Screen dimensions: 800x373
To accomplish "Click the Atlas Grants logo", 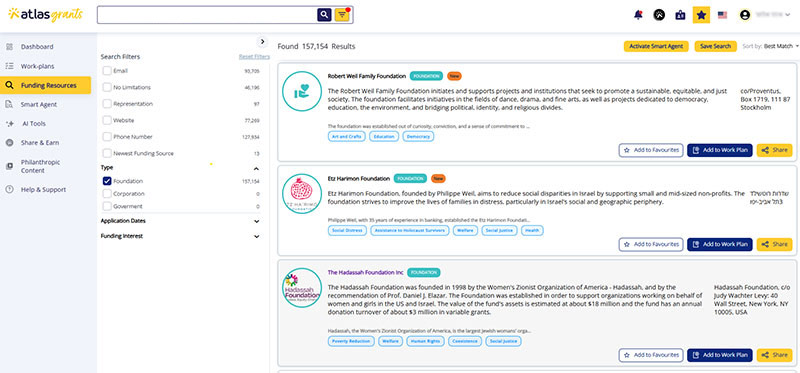I will pyautogui.click(x=45, y=15).
